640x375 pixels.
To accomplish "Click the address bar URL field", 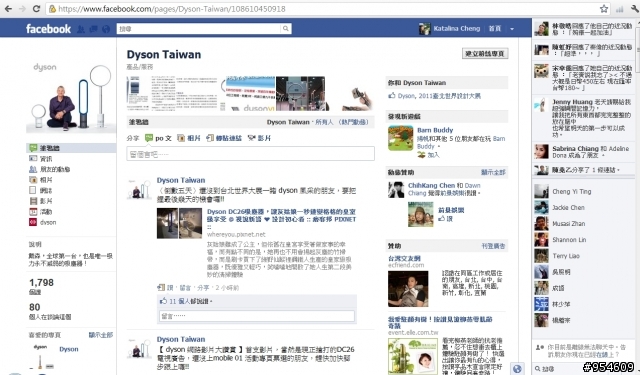I will [327, 9].
